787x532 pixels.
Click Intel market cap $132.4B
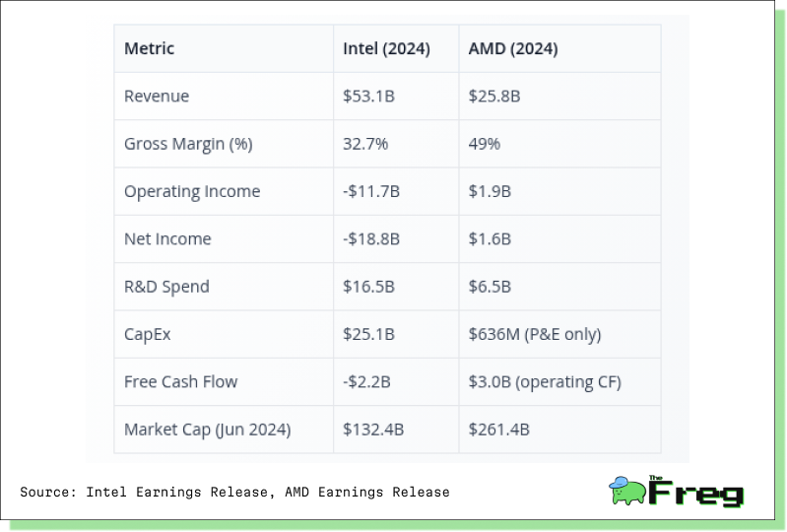pos(373,430)
